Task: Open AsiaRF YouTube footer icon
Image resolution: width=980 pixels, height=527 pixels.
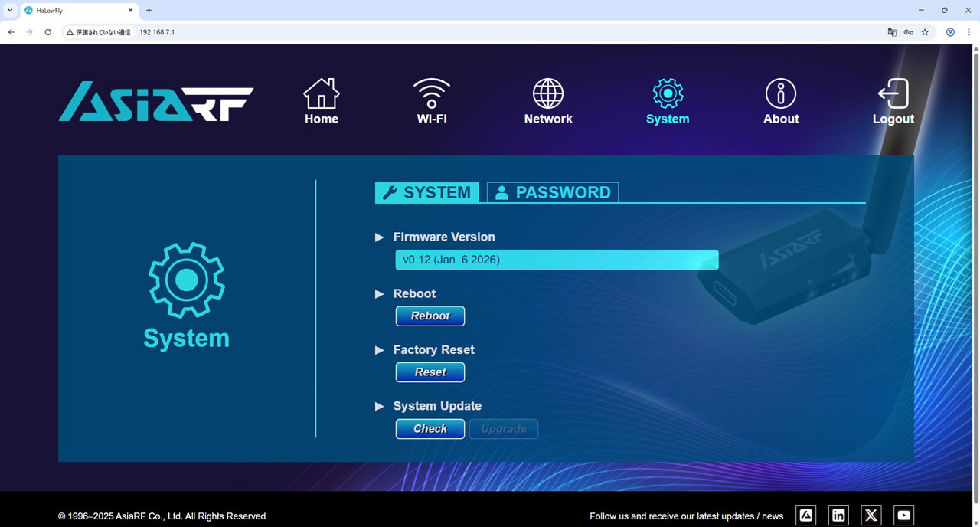Action: point(904,516)
